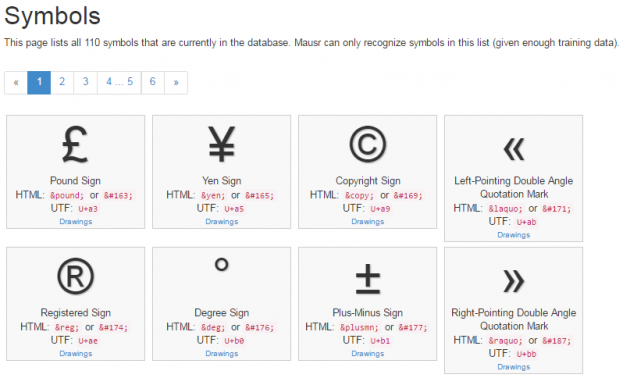
Task: Click the 'Pound Sign' name label
Action: (x=75, y=181)
